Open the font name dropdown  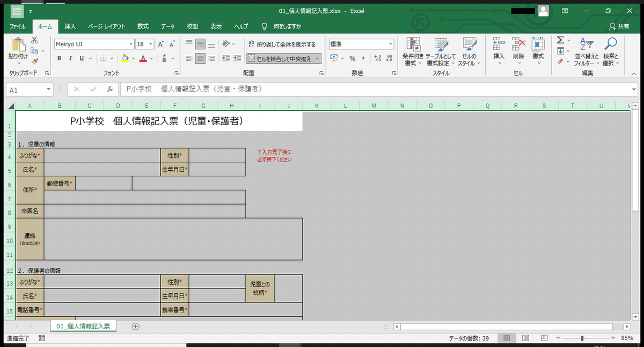pos(130,44)
